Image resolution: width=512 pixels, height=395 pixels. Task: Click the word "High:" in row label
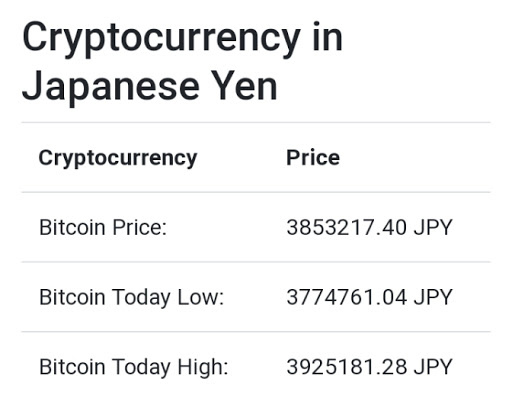point(203,368)
